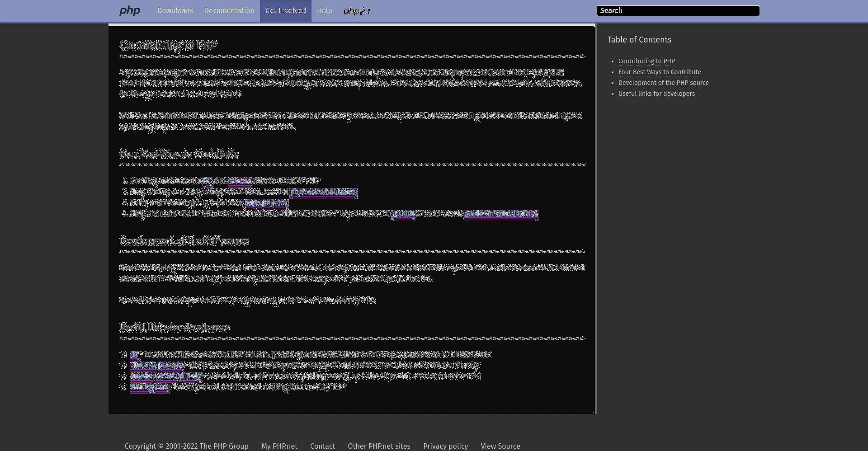The image size is (868, 451).
Task: Open the phpt documentation link
Action: (324, 192)
